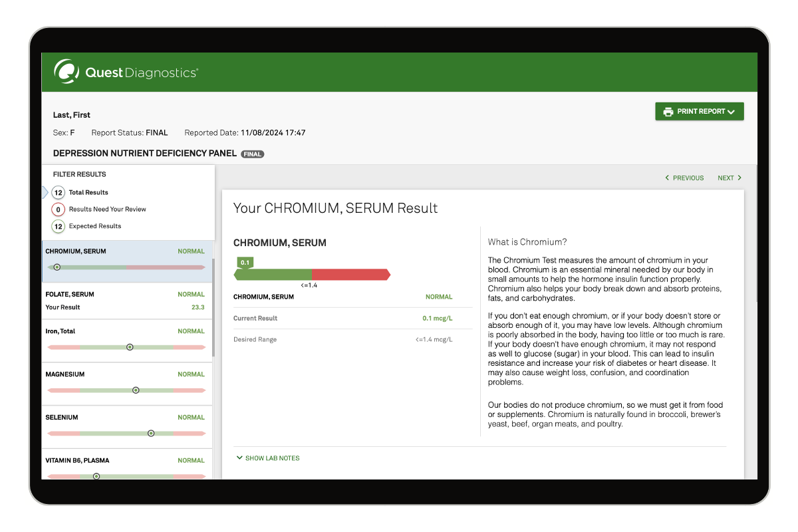Click the right chevron beside Next
The image size is (798, 532).
(739, 178)
